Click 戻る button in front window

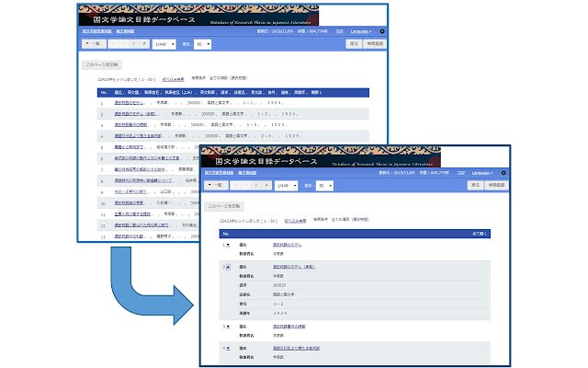[x=476, y=185]
